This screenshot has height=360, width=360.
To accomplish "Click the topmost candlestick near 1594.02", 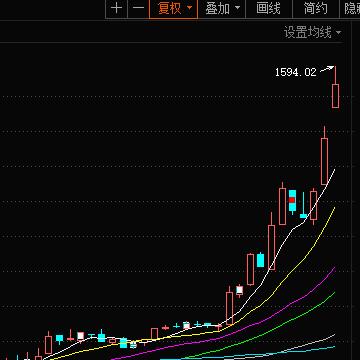I will (x=335, y=96).
